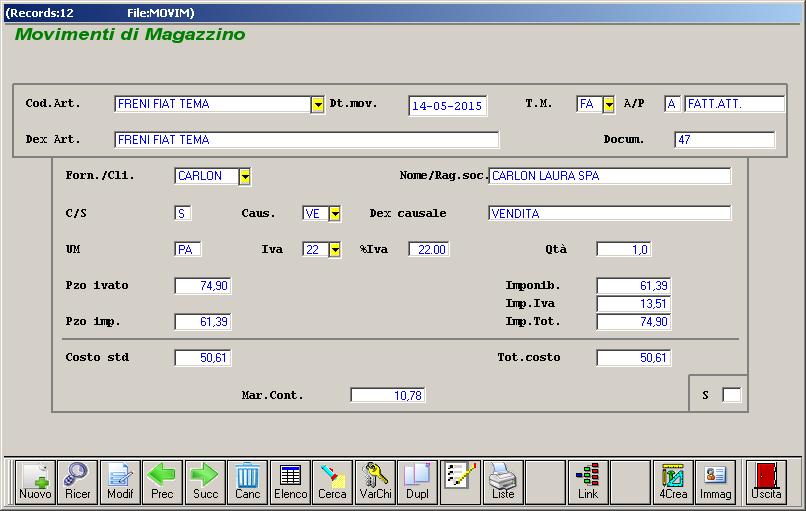
Task: Click the T.M. combo text FA
Action: pyautogui.click(x=587, y=104)
